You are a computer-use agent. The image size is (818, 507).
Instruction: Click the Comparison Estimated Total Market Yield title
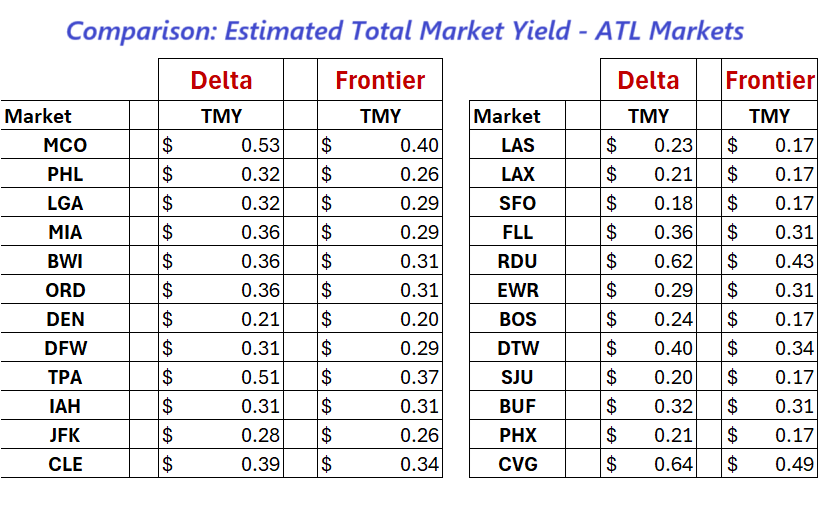pos(405,30)
